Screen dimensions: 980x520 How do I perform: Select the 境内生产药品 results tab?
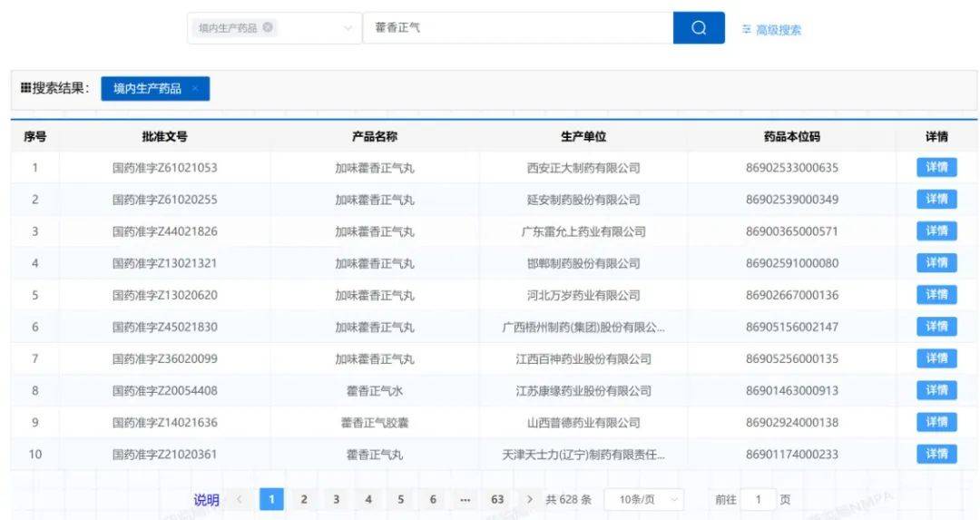(147, 89)
